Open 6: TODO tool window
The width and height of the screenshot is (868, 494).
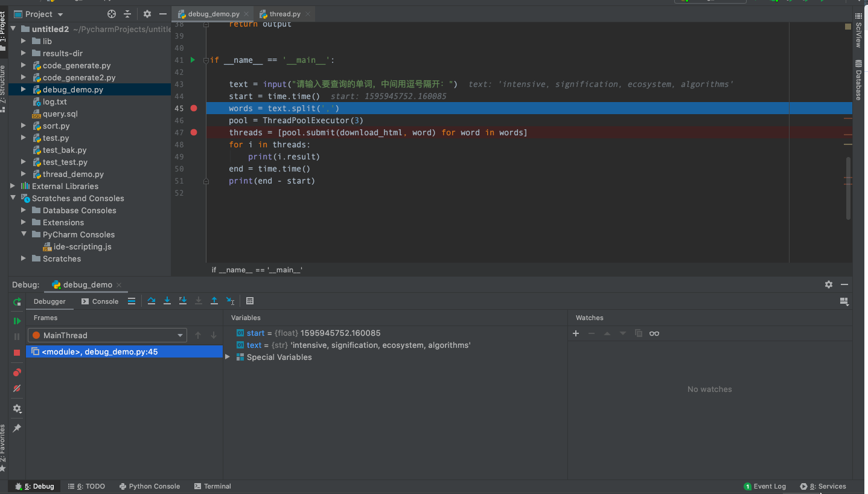(x=86, y=486)
